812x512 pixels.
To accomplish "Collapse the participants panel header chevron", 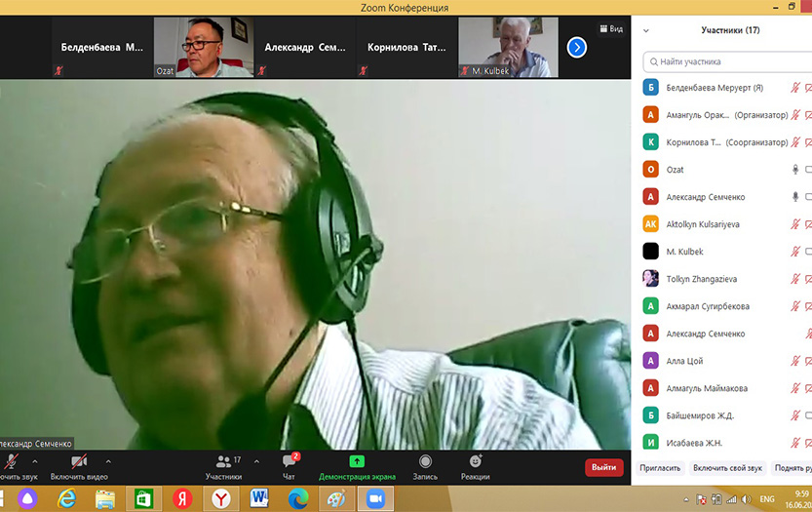I will click(645, 30).
